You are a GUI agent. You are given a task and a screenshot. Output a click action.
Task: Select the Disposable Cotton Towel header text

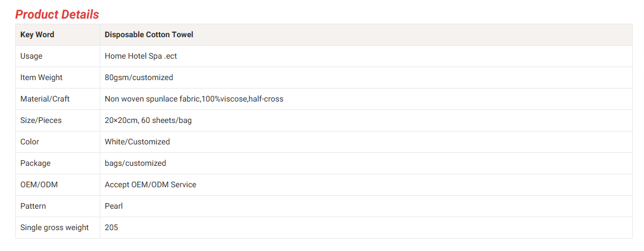coord(149,34)
